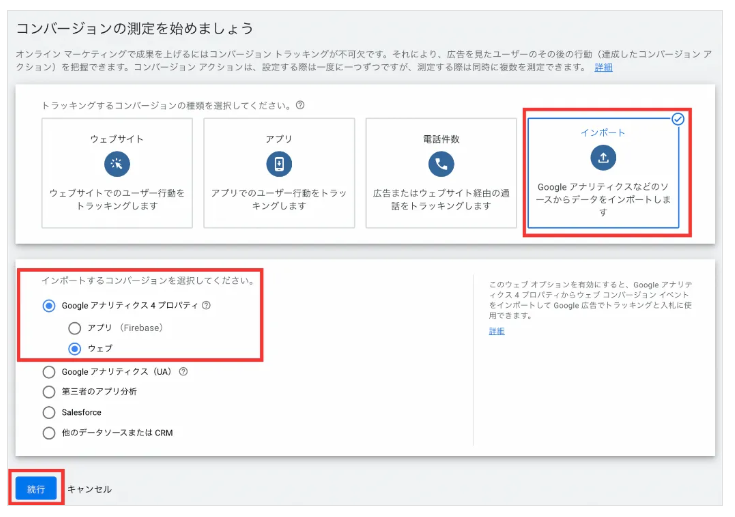This screenshot has height=517, width=735.
Task: Select Google アナリティクス (UA) radio button
Action: coord(49,372)
